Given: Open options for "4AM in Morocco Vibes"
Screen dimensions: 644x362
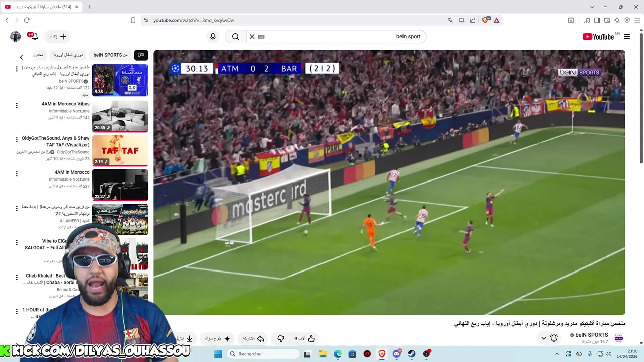Looking at the screenshot, I should (x=17, y=105).
